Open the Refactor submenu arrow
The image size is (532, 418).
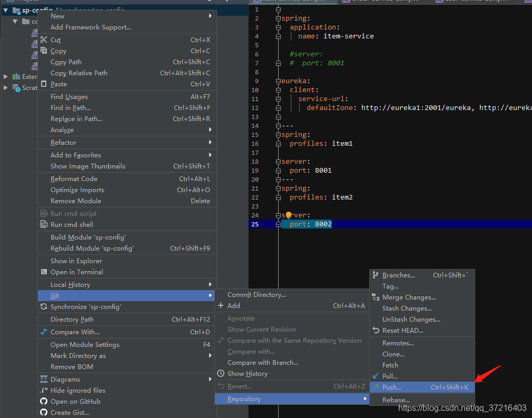pos(210,142)
